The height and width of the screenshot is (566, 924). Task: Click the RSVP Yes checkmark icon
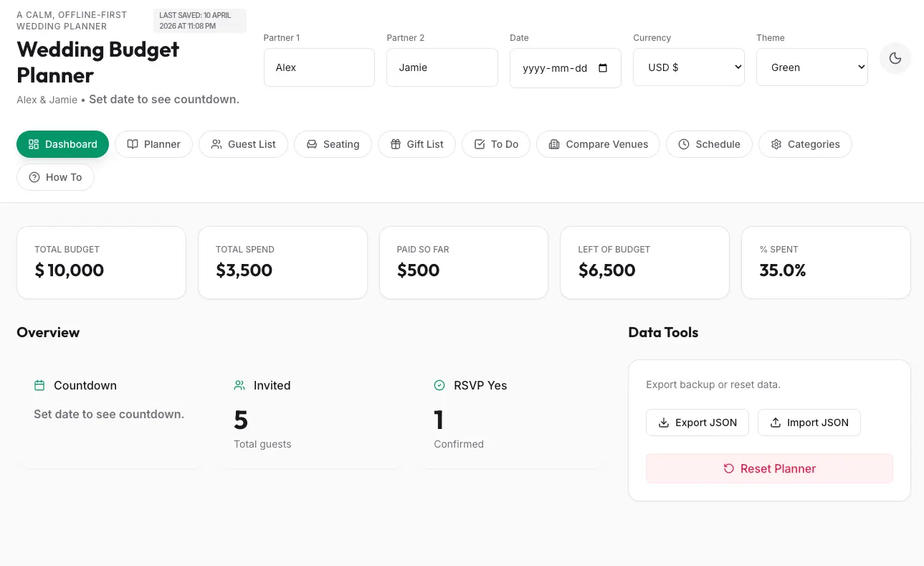[439, 385]
